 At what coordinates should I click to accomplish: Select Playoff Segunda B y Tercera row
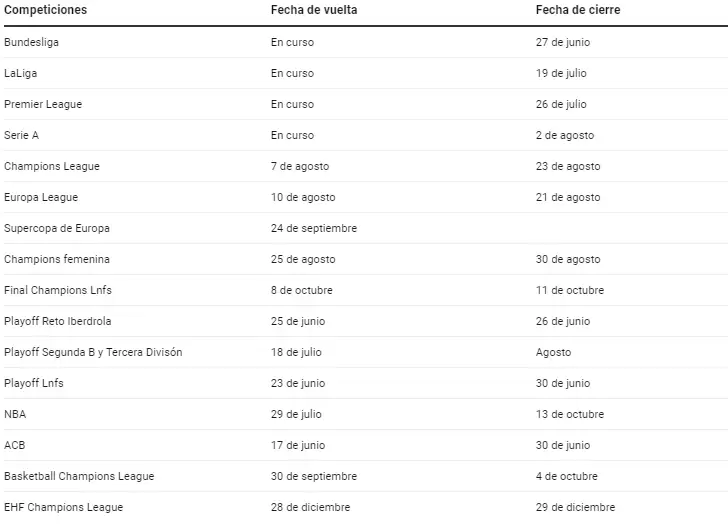click(x=93, y=352)
